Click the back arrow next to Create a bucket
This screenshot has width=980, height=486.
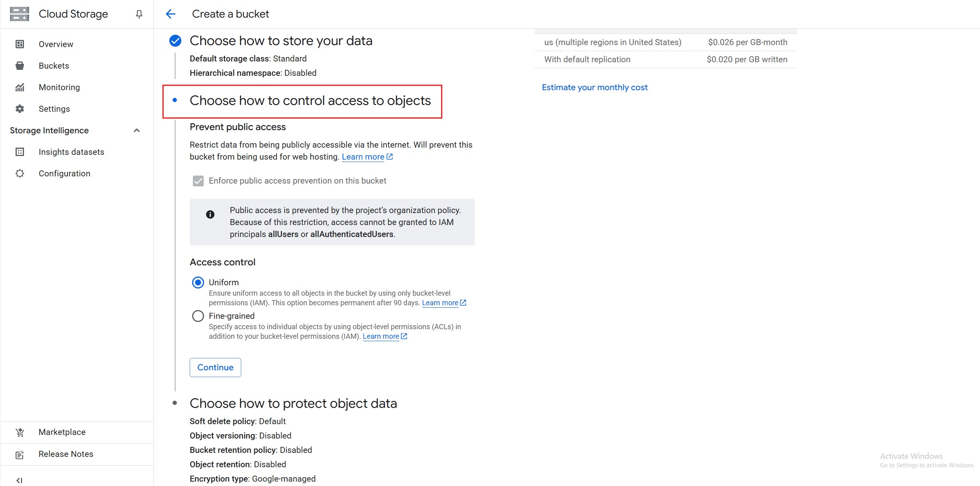pos(171,14)
